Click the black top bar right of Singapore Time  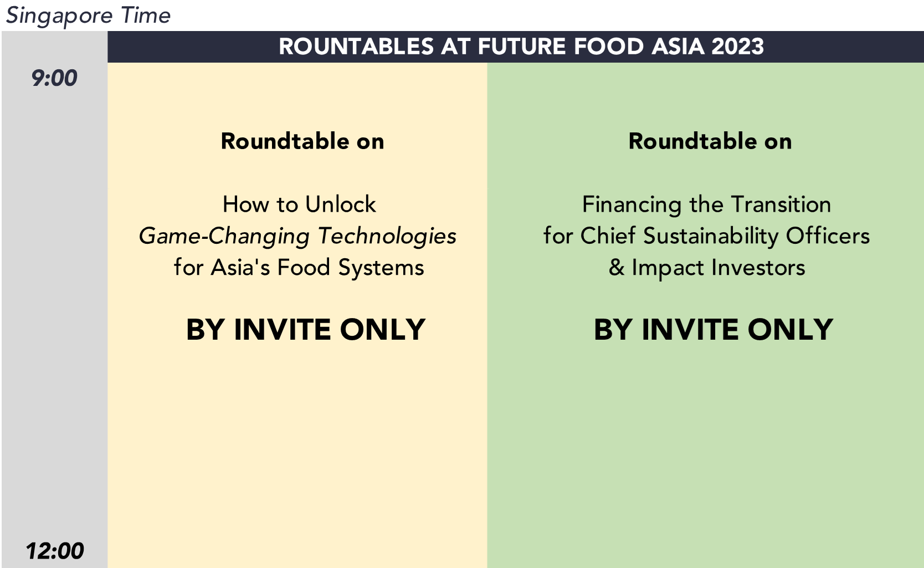click(543, 15)
